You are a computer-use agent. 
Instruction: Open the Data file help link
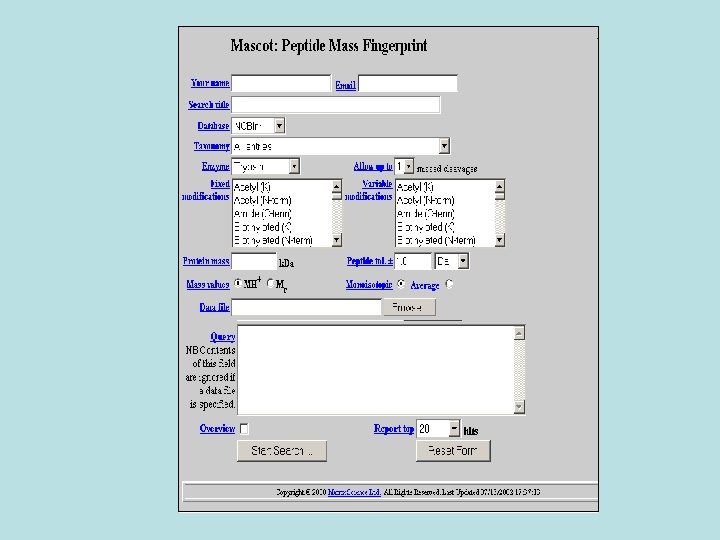tap(214, 307)
